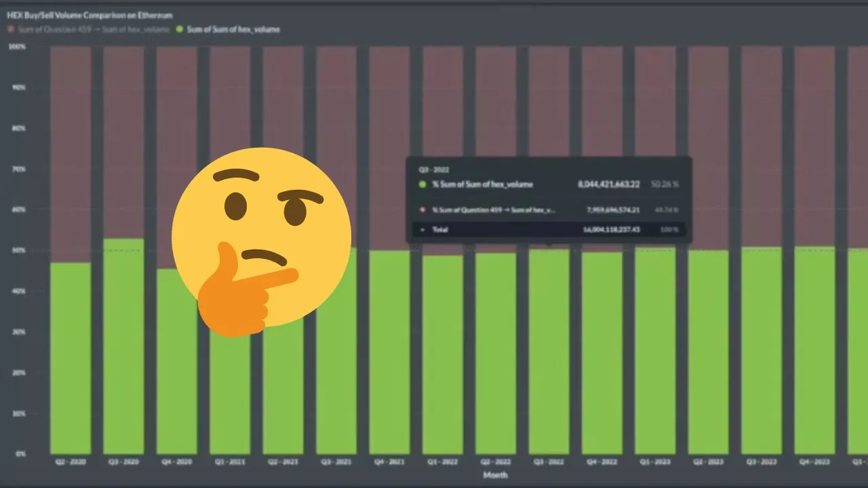868x488 pixels.
Task: Click x-axis label 'Q3 - 2023'
Action: (762, 462)
